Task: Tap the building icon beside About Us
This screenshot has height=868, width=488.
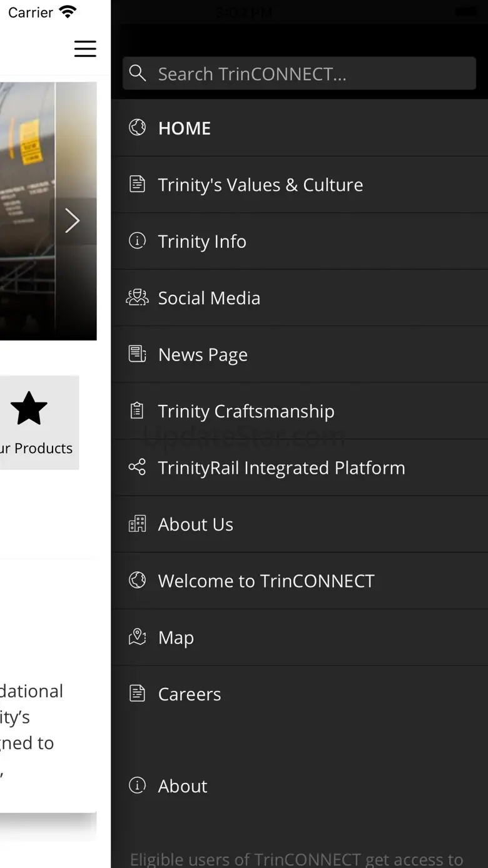Action: click(x=137, y=524)
